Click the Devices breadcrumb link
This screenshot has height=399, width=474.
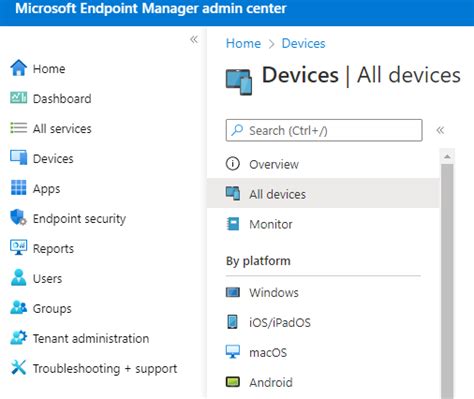coord(303,43)
